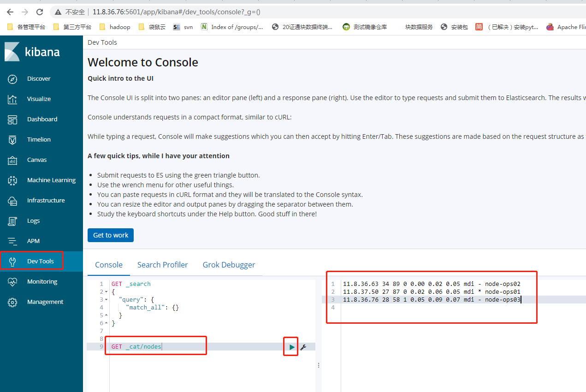Screen dimensions: 586x392
Task: Open Dashboard icon in sidebar
Action: (12, 119)
